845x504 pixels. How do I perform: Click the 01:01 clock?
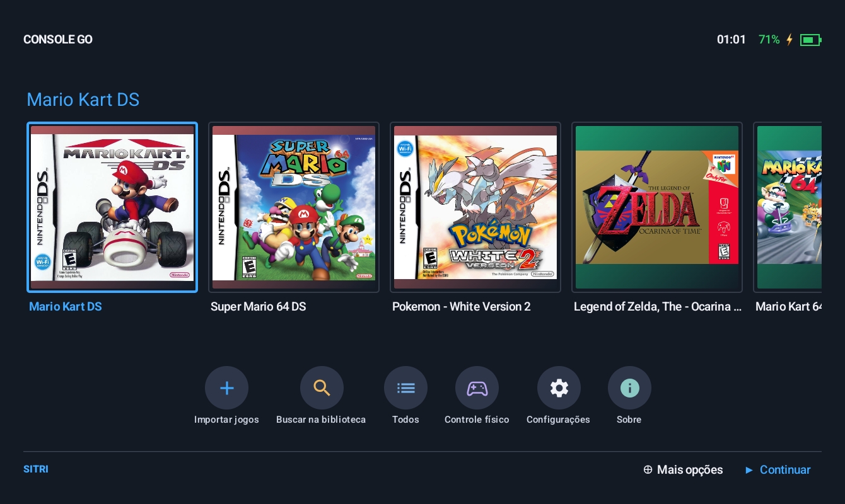[x=731, y=40]
